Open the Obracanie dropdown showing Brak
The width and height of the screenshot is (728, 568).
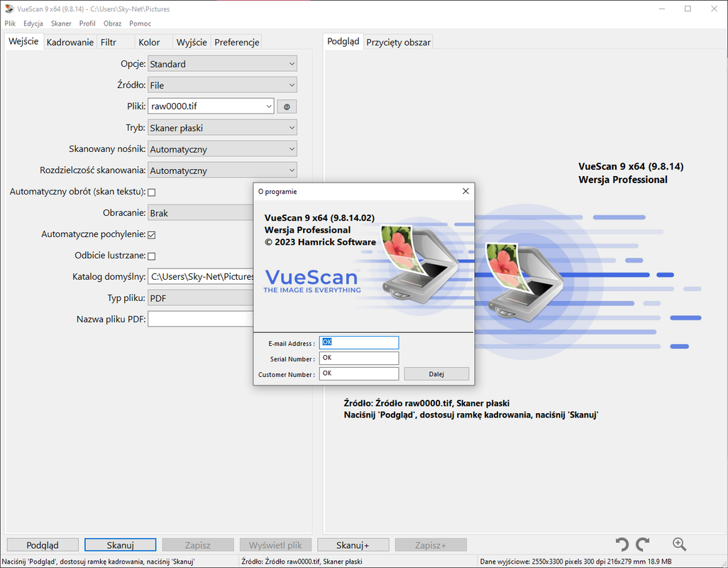201,213
